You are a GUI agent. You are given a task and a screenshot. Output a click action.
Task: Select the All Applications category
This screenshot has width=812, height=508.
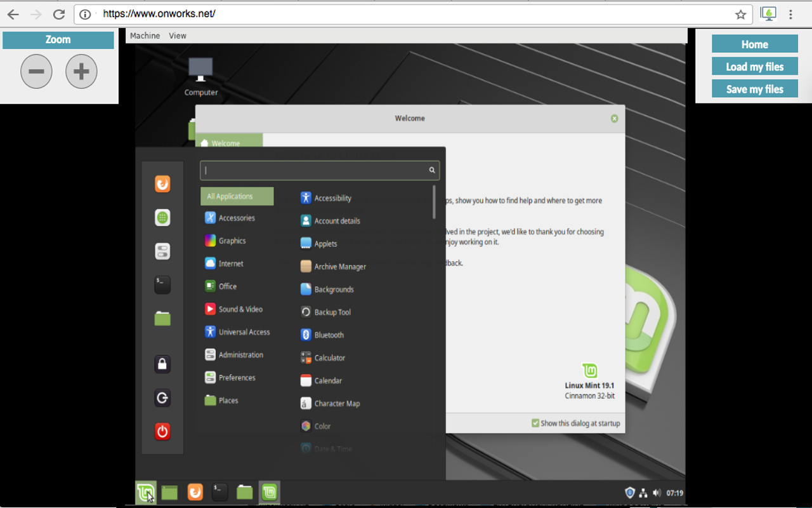pos(237,196)
